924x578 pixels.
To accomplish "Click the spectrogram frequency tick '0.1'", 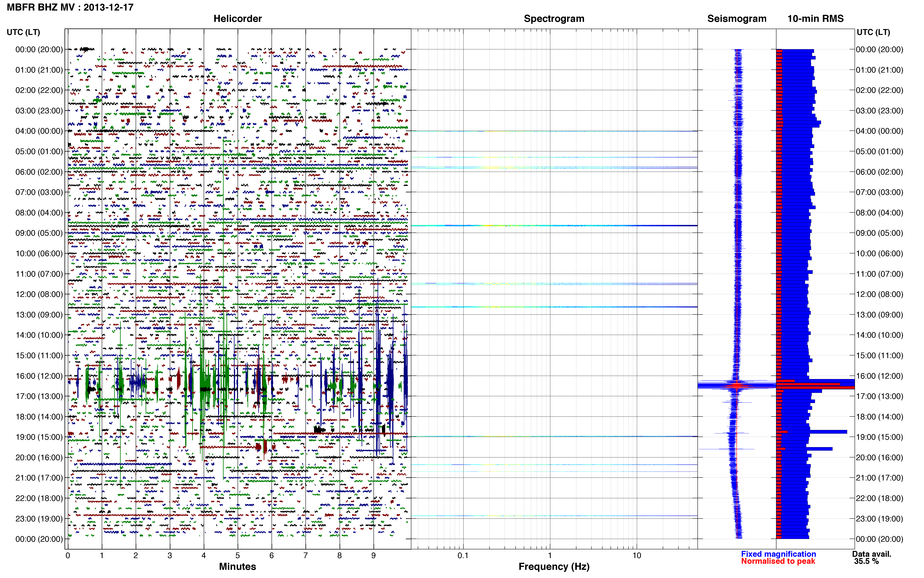I will [463, 555].
